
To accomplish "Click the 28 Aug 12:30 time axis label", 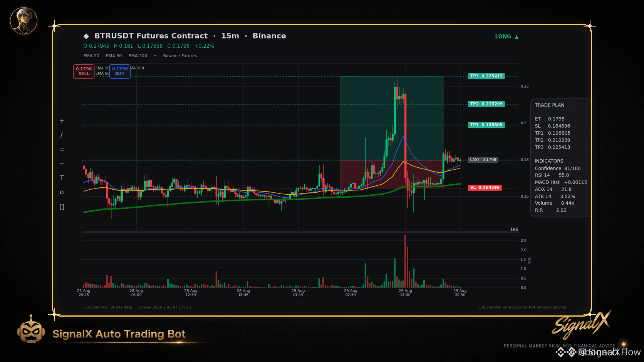I will 191,293.
